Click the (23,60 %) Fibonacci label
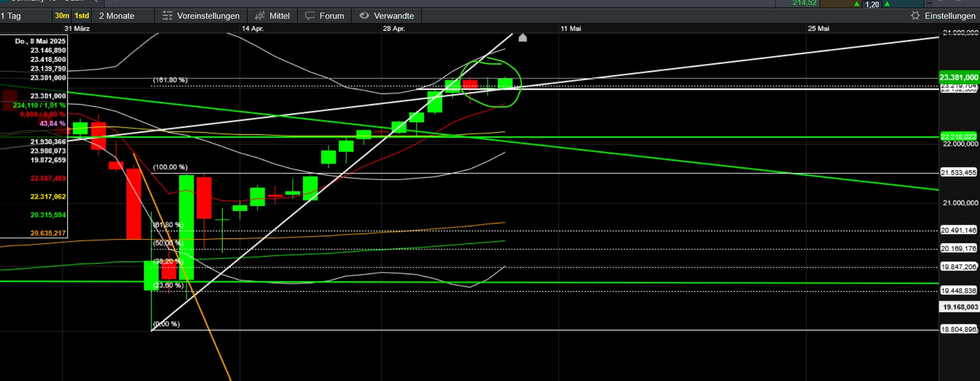The height and width of the screenshot is (381, 980). pyautogui.click(x=168, y=285)
